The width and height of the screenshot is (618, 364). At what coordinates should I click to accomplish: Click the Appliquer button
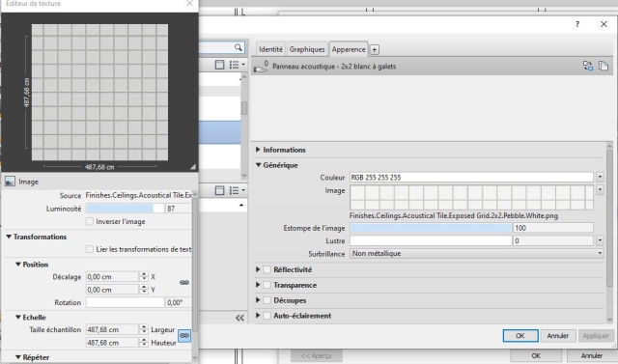pyautogui.click(x=596, y=336)
